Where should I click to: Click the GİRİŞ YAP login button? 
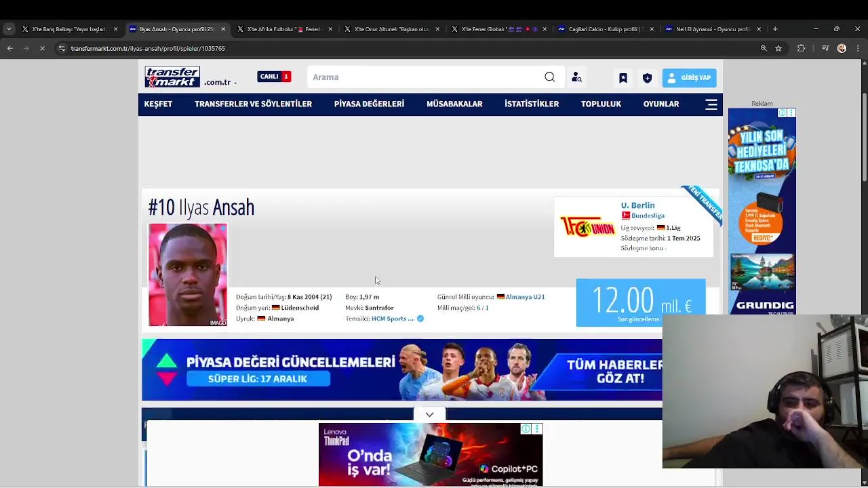click(x=689, y=78)
